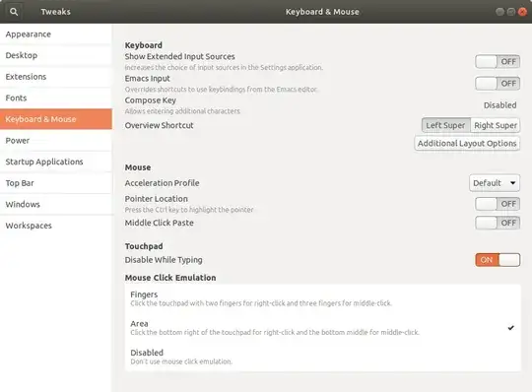Open the search icon in header bar

click(x=14, y=12)
